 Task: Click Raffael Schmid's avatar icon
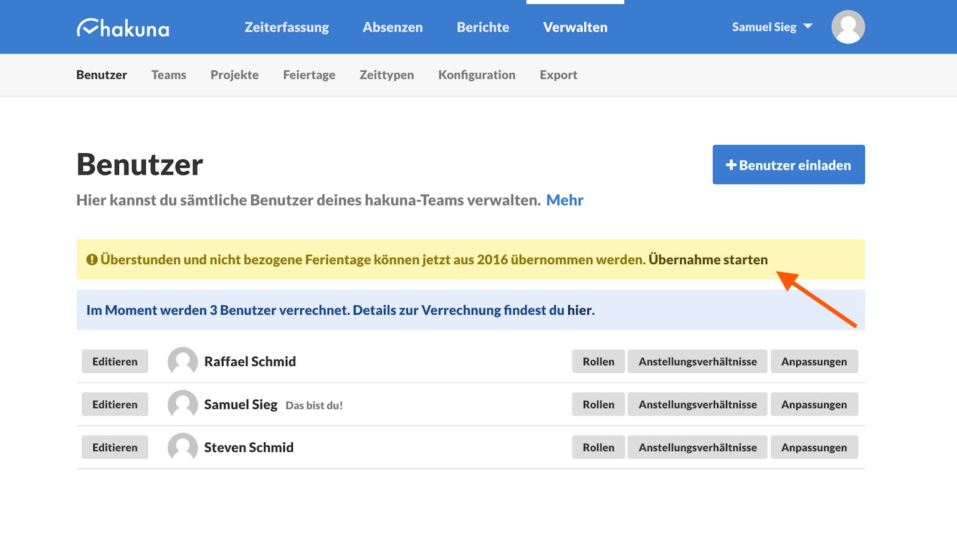click(x=183, y=361)
